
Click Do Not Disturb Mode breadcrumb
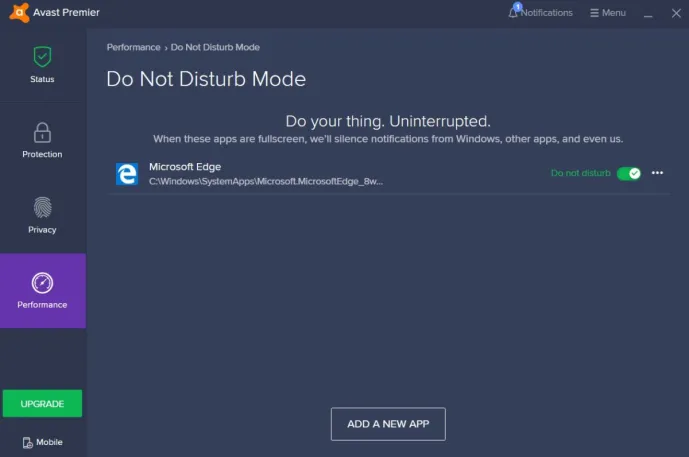point(215,47)
